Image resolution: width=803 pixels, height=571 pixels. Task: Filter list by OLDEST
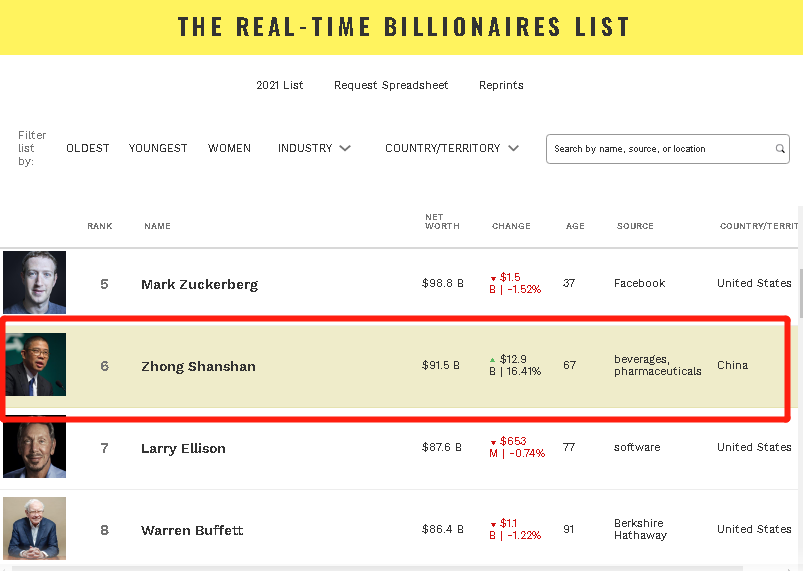tap(88, 148)
